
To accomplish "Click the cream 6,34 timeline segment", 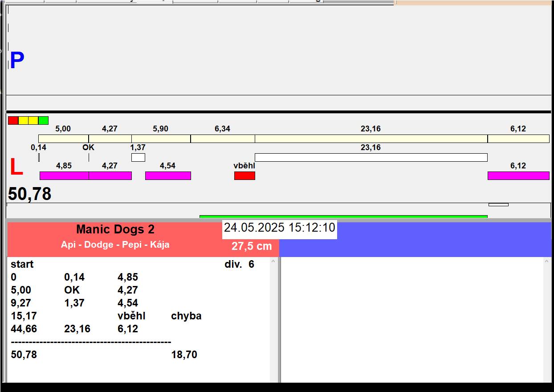I will [223, 139].
